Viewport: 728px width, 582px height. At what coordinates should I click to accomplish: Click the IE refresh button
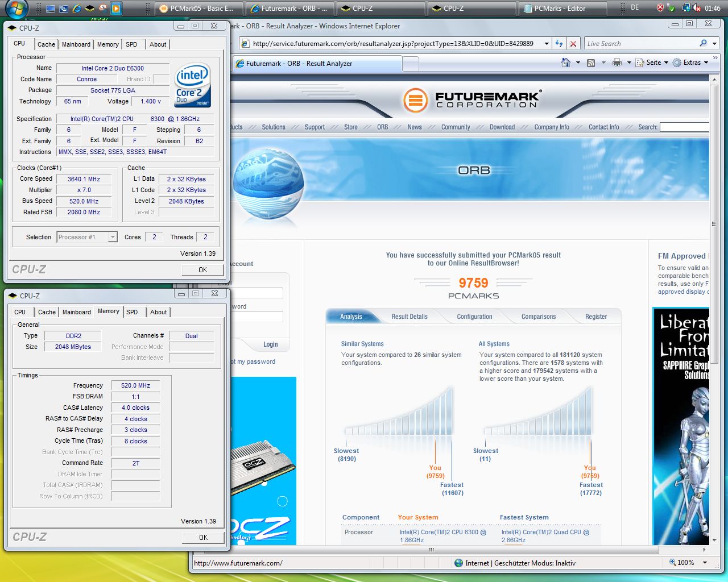point(559,44)
